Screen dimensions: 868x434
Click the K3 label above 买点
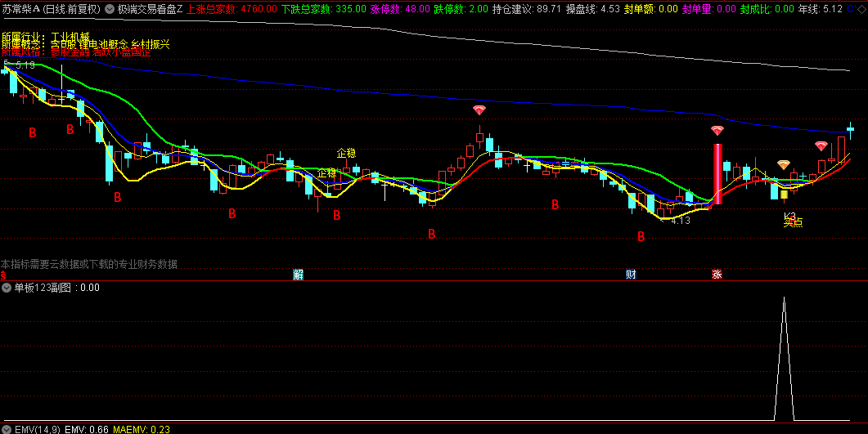tap(789, 216)
